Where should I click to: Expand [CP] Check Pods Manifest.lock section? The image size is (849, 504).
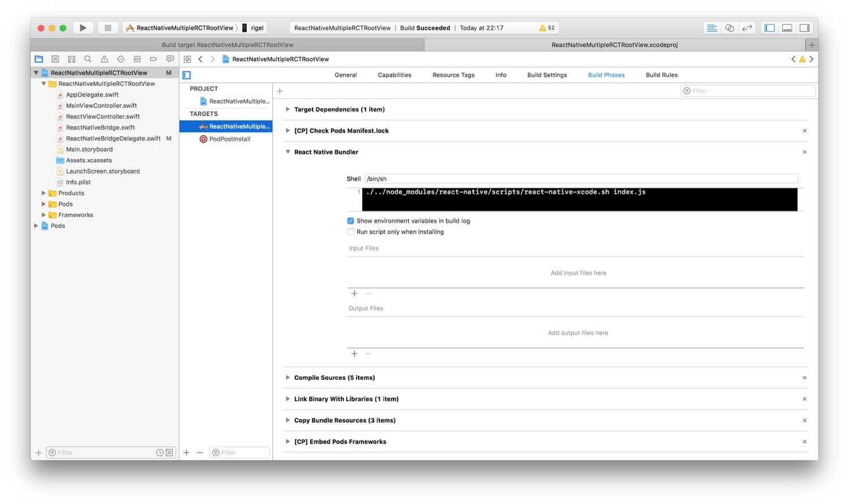click(x=288, y=131)
